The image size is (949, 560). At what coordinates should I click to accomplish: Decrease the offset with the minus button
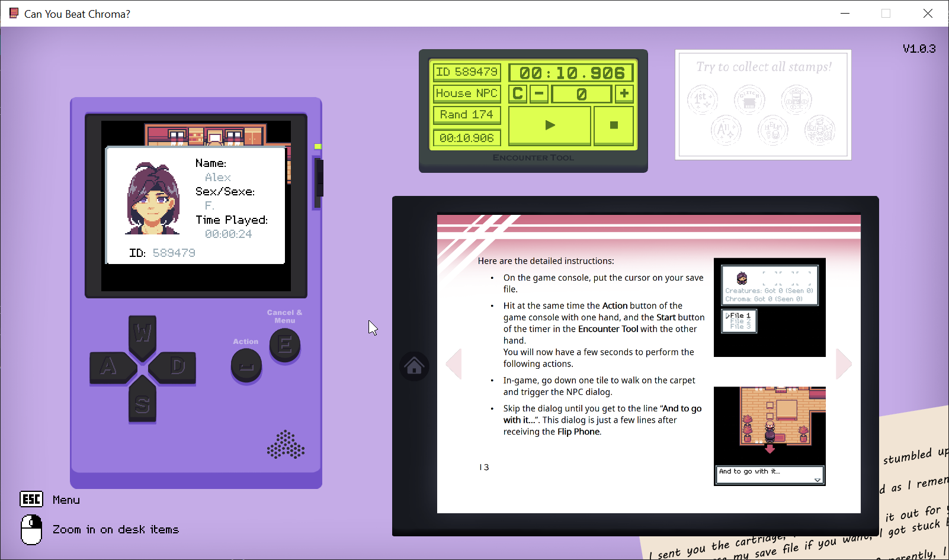pos(539,94)
